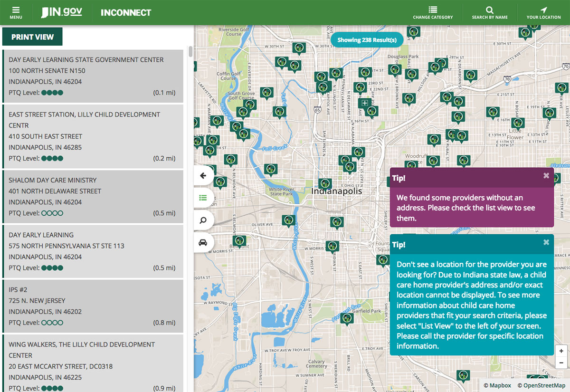Switch to list view icon

coord(203,198)
